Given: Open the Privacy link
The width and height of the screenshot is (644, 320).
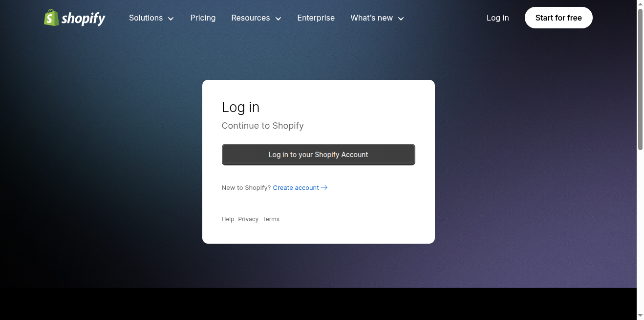Looking at the screenshot, I should click(248, 219).
